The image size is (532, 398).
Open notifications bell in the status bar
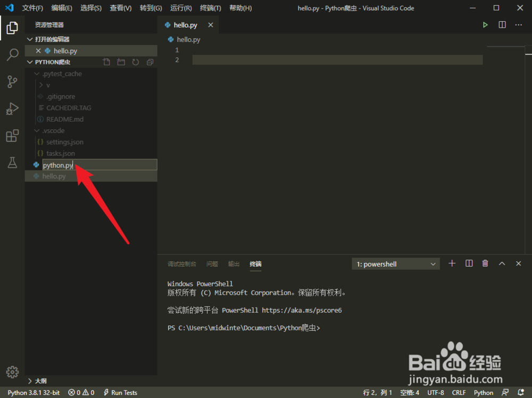[x=521, y=392]
